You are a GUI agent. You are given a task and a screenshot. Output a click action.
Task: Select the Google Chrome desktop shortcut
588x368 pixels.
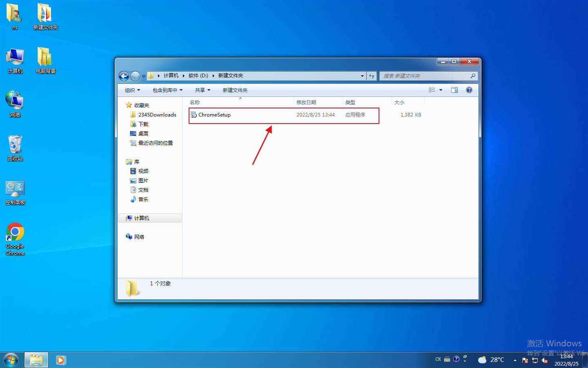(15, 239)
